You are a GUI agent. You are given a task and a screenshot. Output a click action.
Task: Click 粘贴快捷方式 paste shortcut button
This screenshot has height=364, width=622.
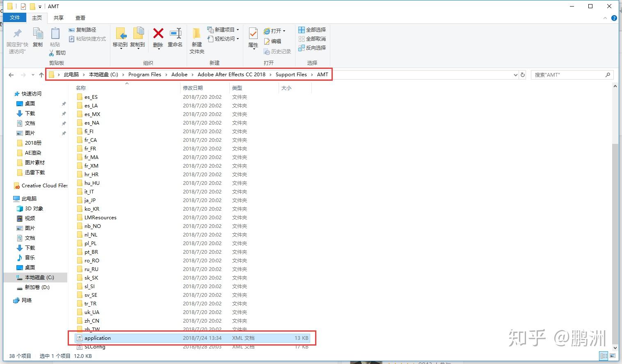tap(87, 39)
